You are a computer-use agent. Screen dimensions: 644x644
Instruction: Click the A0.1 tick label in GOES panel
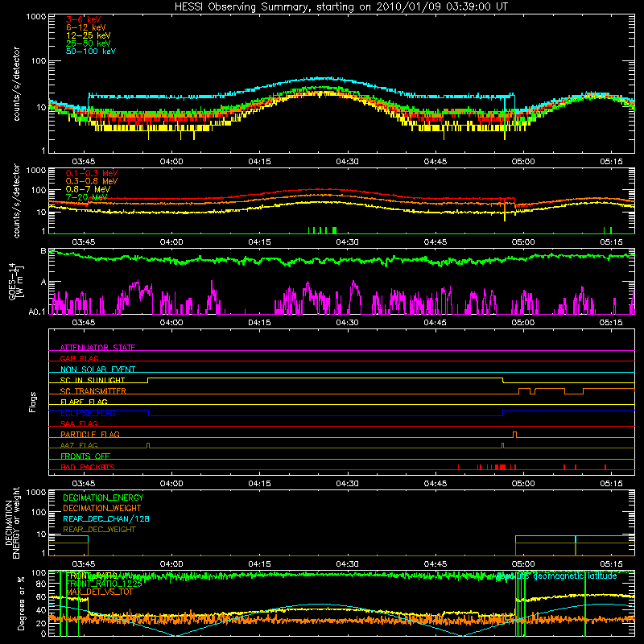pyautogui.click(x=37, y=312)
